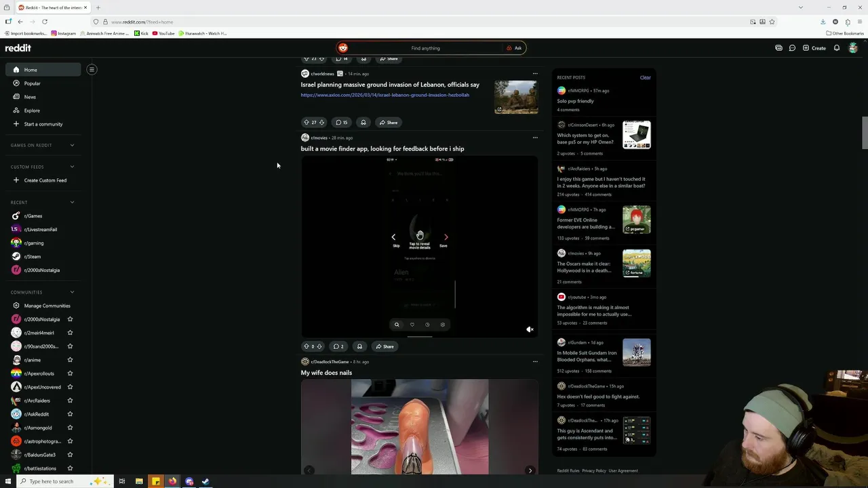Open the user avatar menu
The width and height of the screenshot is (868, 488).
[854, 48]
